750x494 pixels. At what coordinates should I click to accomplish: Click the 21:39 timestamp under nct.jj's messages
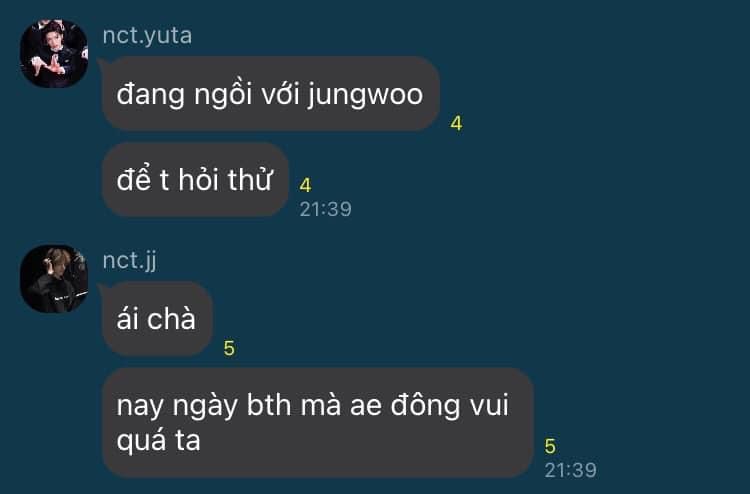coord(571,471)
